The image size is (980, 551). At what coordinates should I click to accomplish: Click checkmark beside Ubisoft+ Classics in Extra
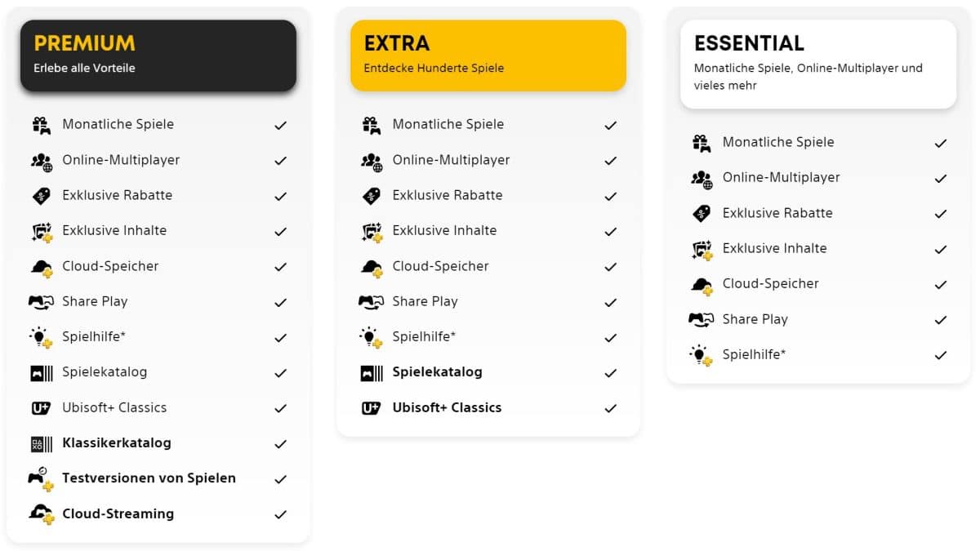tap(610, 408)
